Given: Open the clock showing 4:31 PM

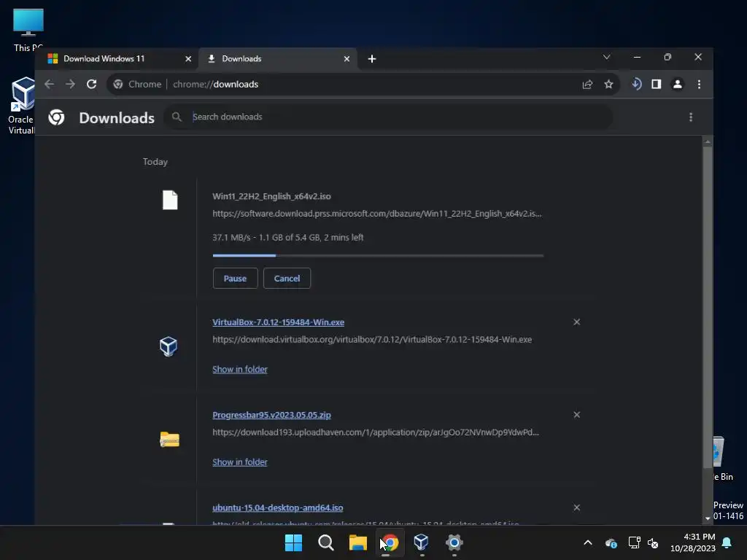Looking at the screenshot, I should tap(693, 542).
